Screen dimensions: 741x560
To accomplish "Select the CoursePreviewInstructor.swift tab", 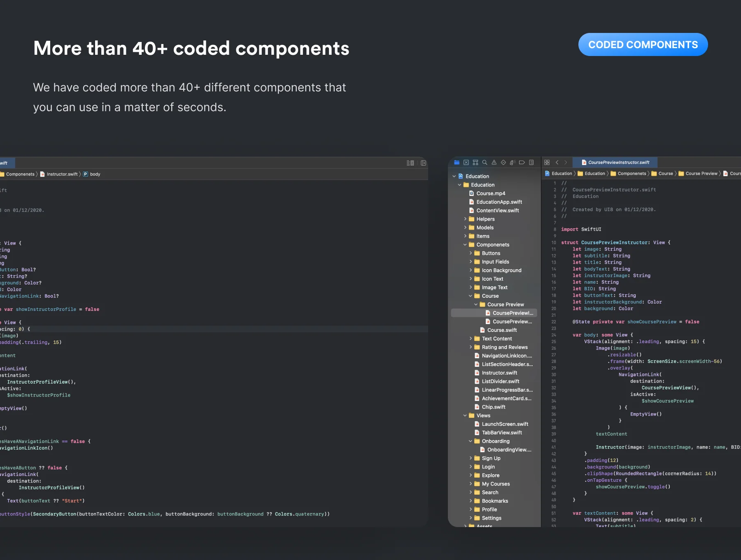I will pos(615,163).
